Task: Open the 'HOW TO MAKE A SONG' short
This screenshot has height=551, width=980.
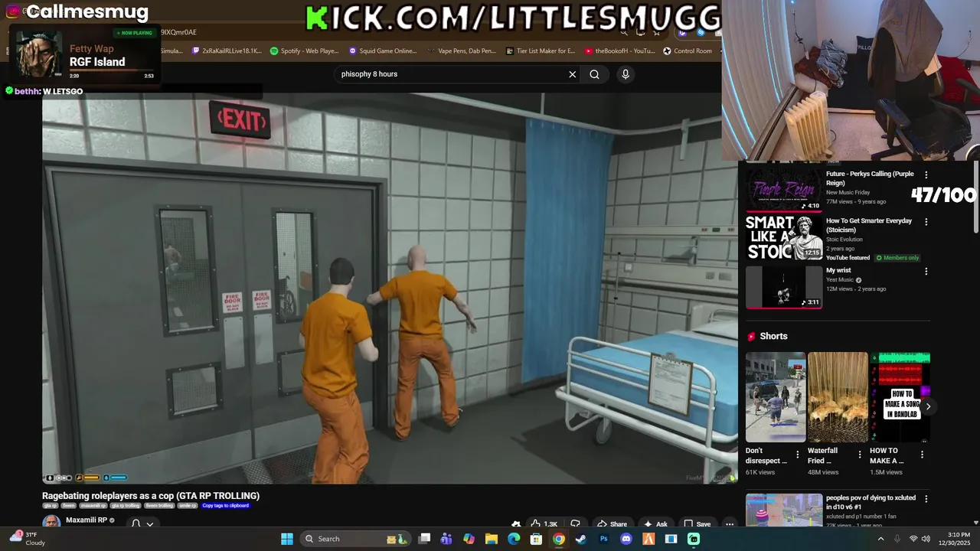Action: [x=900, y=397]
